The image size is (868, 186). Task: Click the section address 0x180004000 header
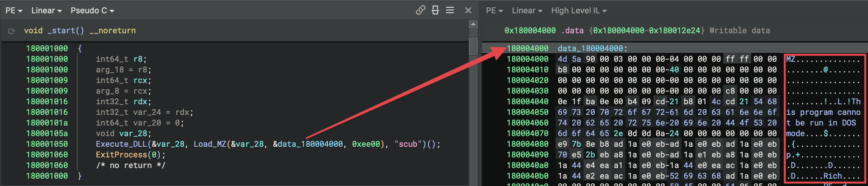pos(530,31)
